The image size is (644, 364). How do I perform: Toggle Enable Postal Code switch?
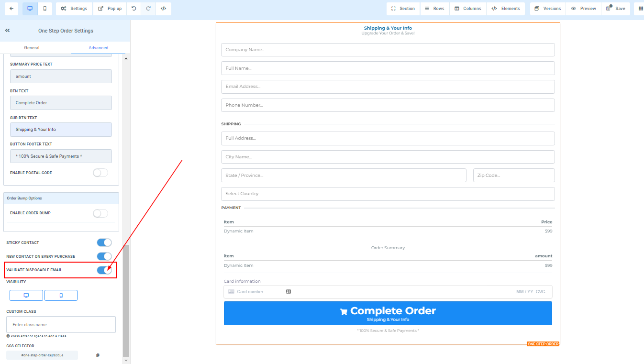(100, 173)
